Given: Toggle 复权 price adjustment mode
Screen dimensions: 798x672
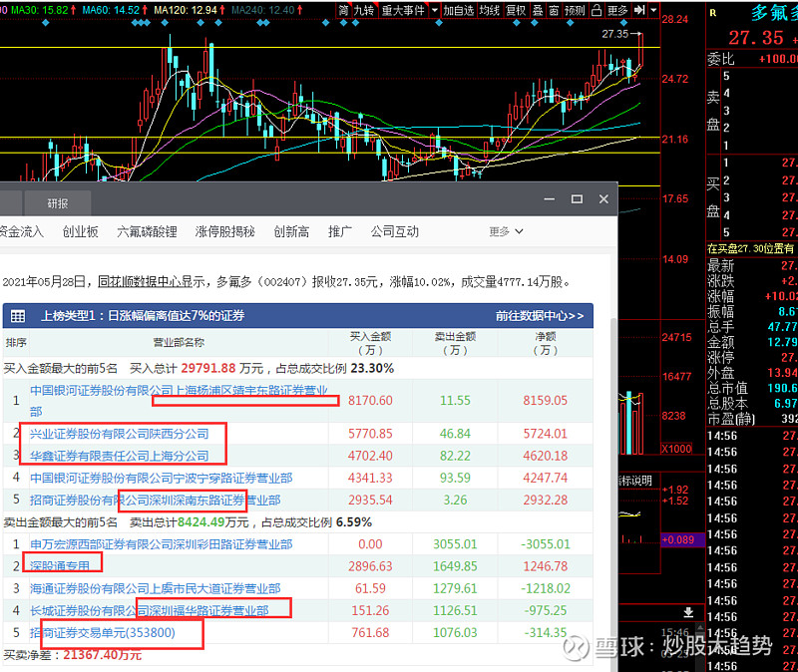Looking at the screenshot, I should [x=518, y=10].
